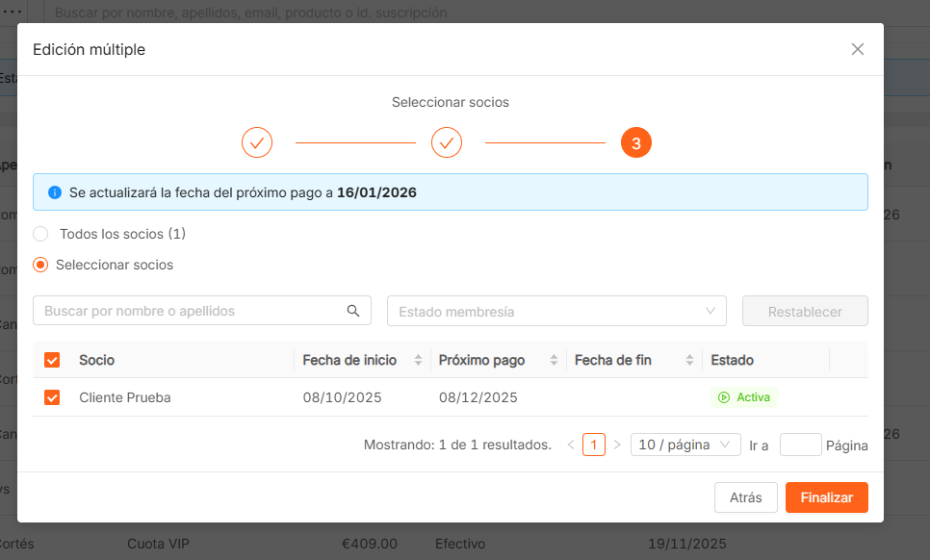Choose the Seleccionar socios radio option
930x560 pixels.
point(40,265)
